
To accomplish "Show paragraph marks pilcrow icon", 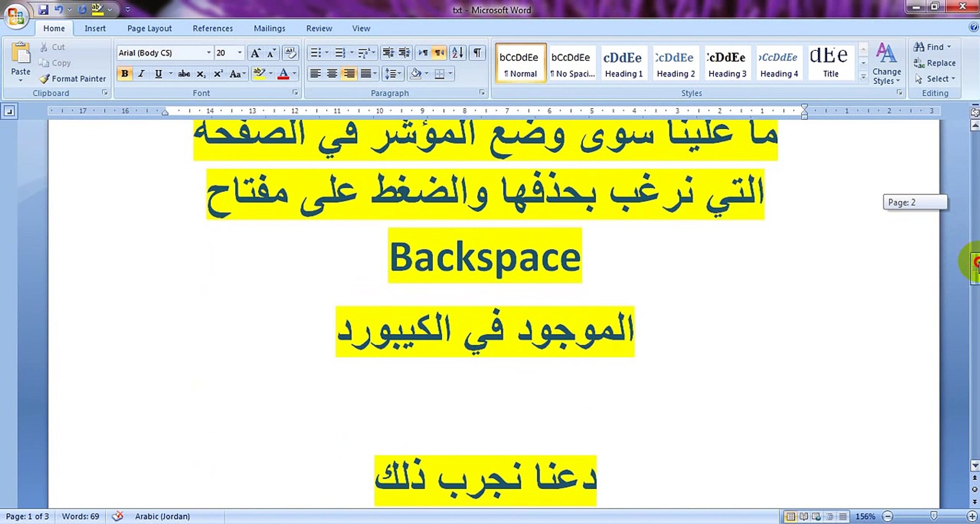I will (477, 52).
